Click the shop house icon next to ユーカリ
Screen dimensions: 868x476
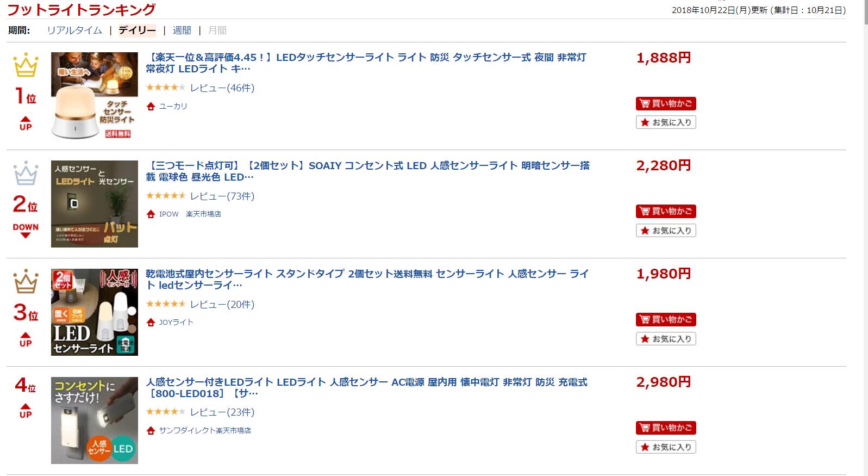(151, 106)
